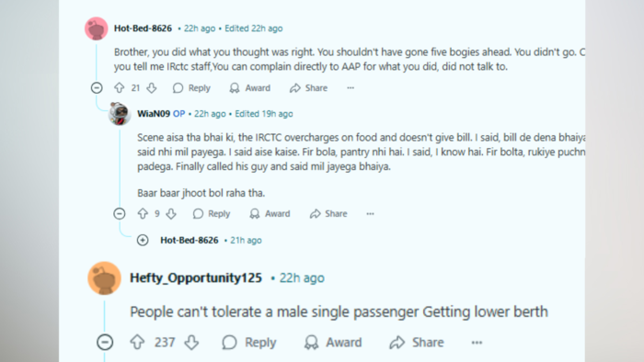The image size is (644, 362).
Task: Reply to Hot-Bed-8626's comment
Action: click(x=191, y=87)
